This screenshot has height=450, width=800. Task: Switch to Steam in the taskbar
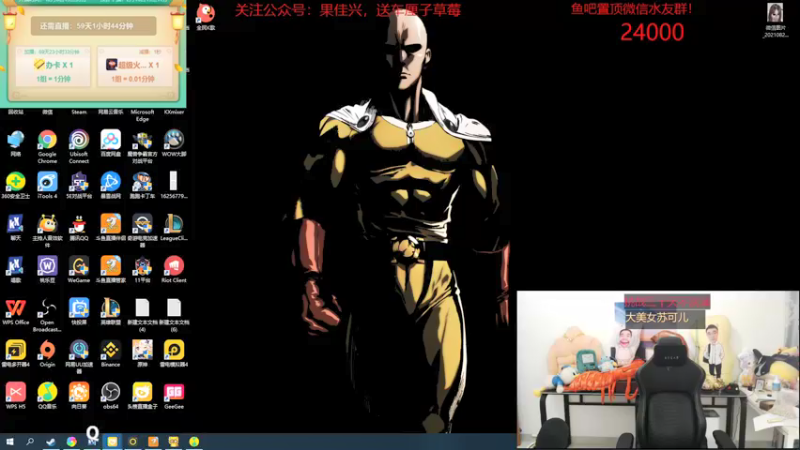(x=51, y=441)
